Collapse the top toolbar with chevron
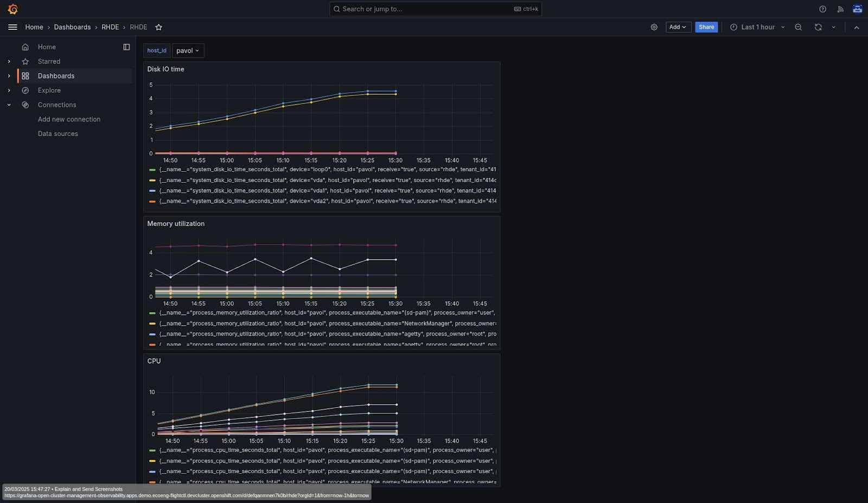Screen dimensions: 868x503 [x=857, y=27]
